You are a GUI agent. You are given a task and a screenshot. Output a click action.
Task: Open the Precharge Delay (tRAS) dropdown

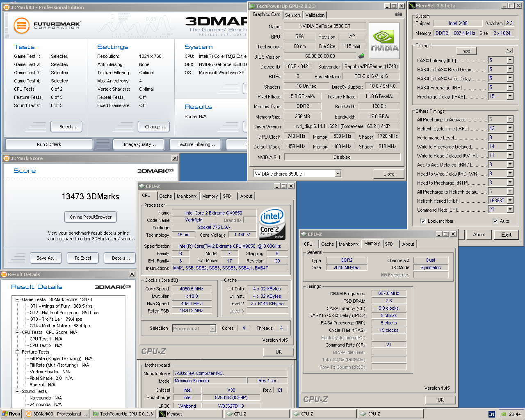[x=510, y=96]
